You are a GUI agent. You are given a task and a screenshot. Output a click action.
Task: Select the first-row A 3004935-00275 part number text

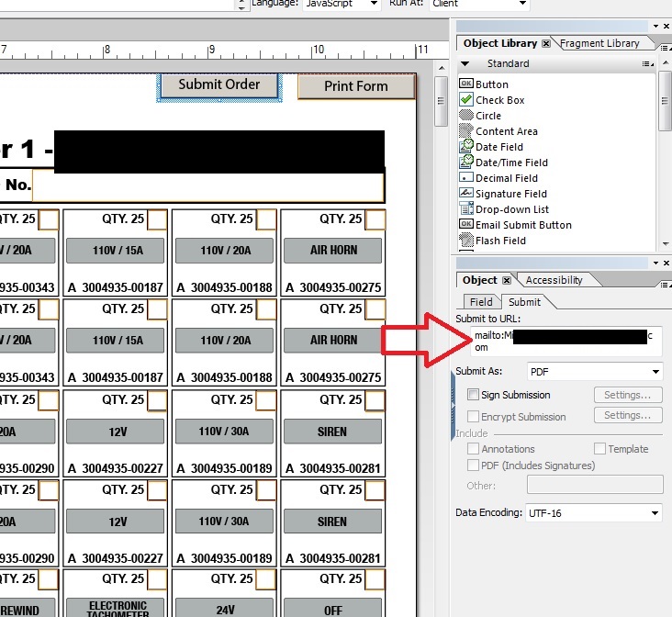point(333,287)
